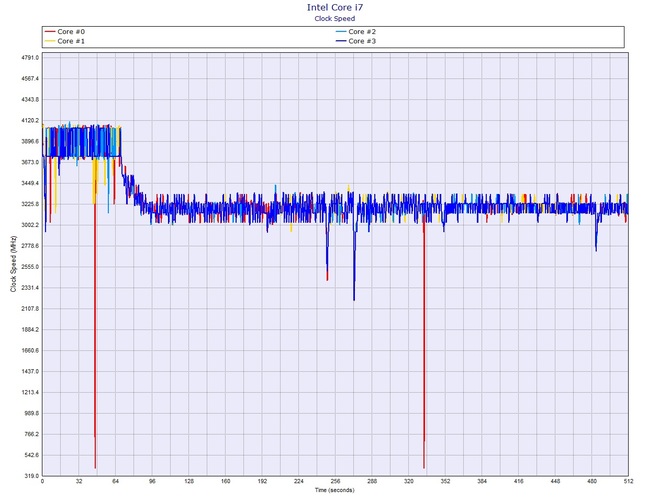The height and width of the screenshot is (502, 670).
Task: Click the 512 tick on time axis
Action: 628,481
